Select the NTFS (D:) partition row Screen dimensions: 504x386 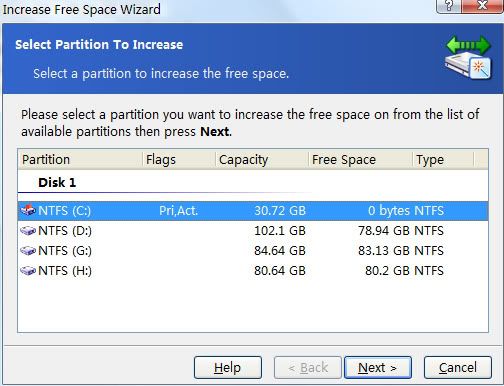(253, 231)
